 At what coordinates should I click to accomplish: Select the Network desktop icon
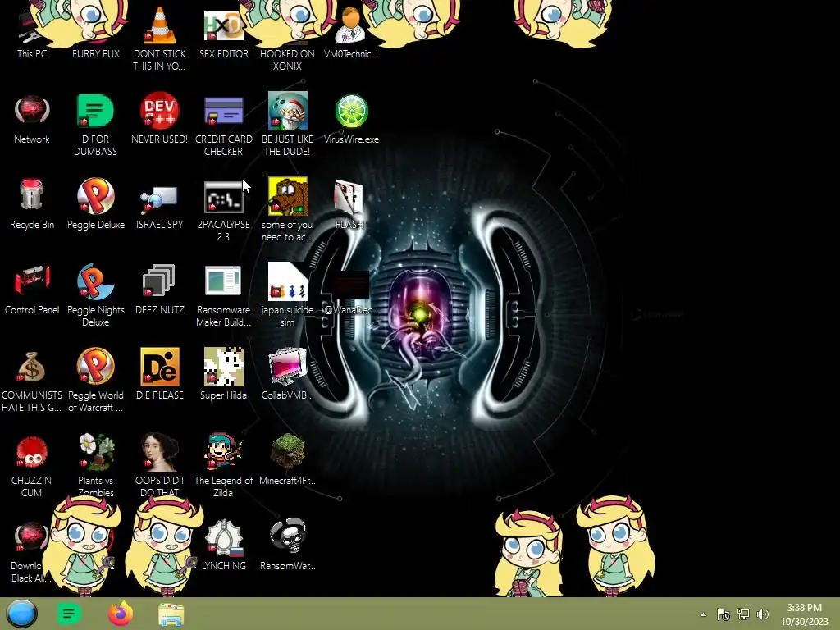(32, 119)
